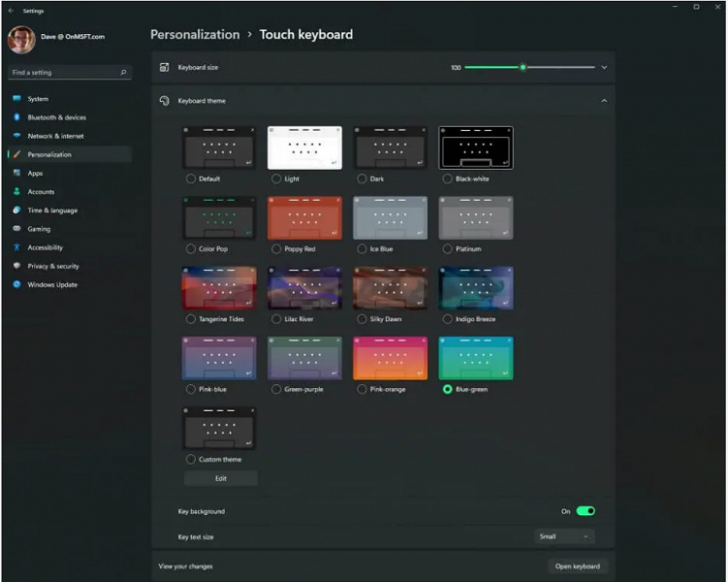Turn off the Key background toggle
Image resolution: width=728 pixels, height=582 pixels.
pyautogui.click(x=586, y=511)
